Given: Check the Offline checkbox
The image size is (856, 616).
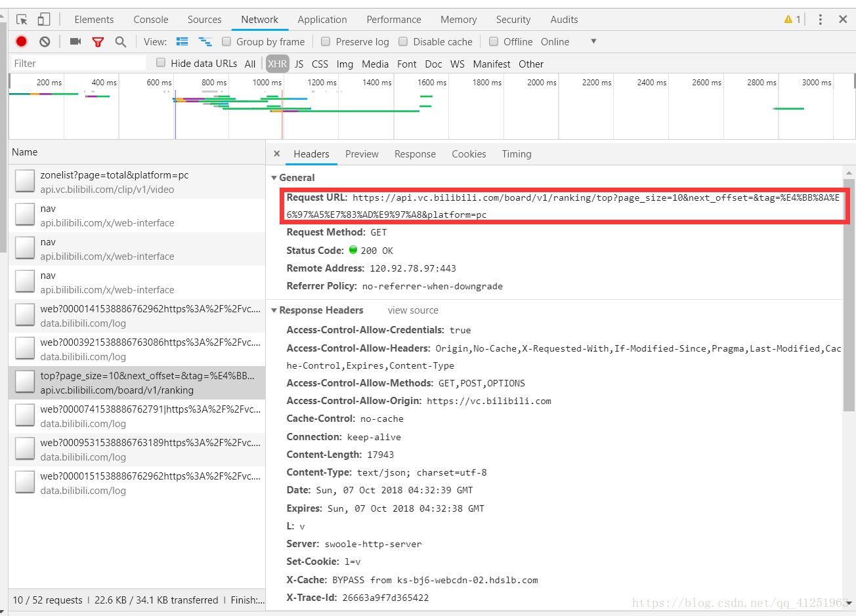Looking at the screenshot, I should [494, 41].
